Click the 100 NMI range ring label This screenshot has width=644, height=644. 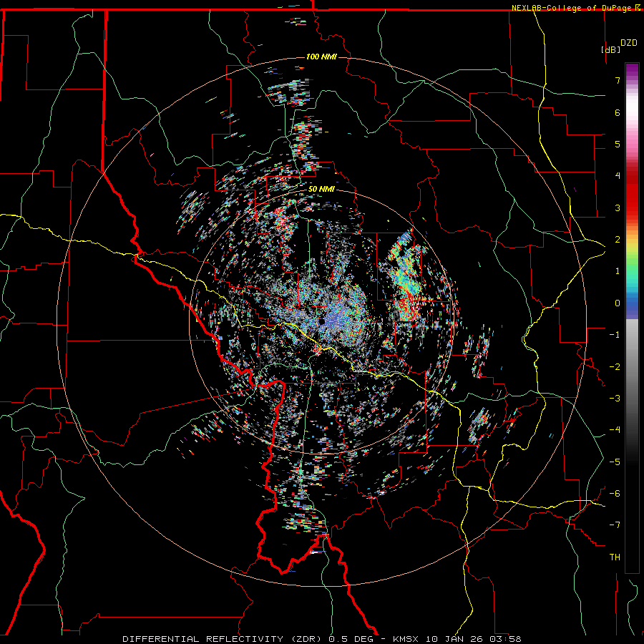coord(321,57)
